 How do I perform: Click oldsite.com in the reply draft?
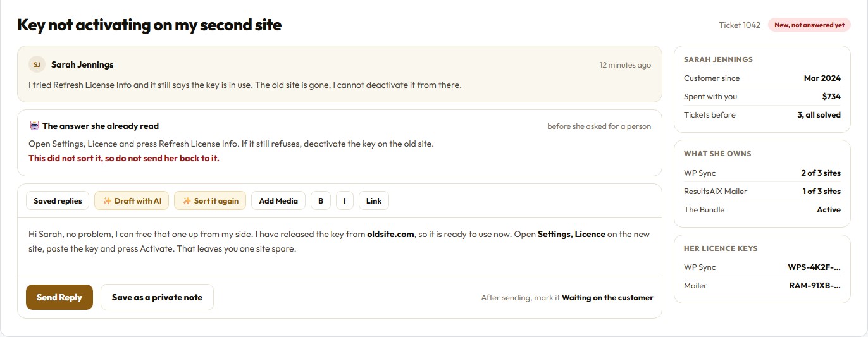point(390,234)
